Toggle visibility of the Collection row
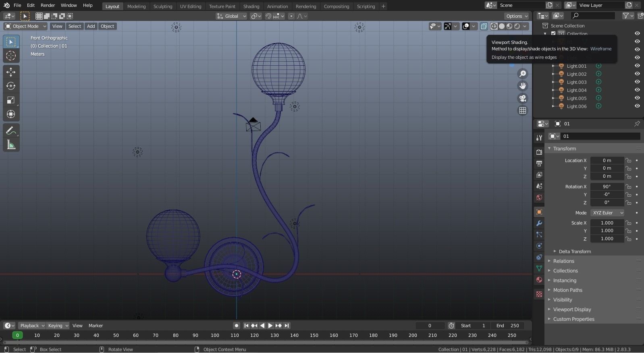The width and height of the screenshot is (644, 353). (x=637, y=33)
